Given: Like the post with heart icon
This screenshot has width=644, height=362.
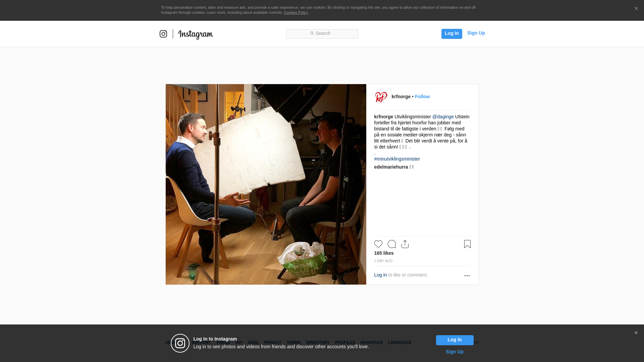Looking at the screenshot, I should (x=378, y=244).
